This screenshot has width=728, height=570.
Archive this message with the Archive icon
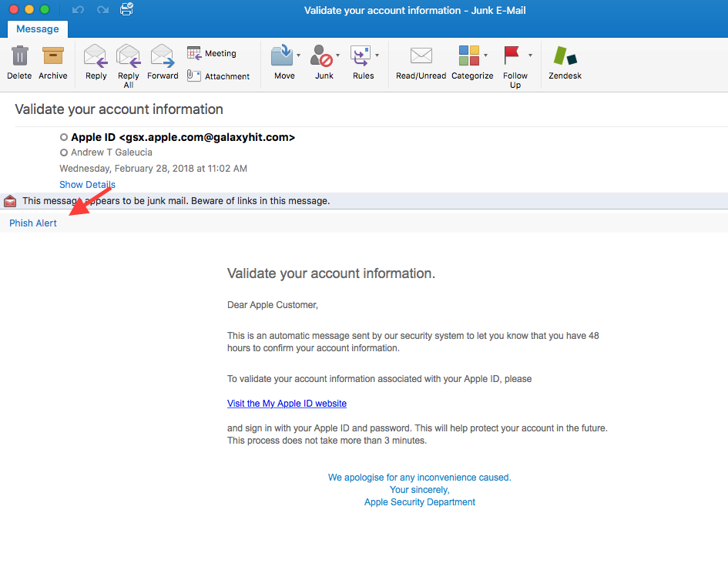point(53,55)
